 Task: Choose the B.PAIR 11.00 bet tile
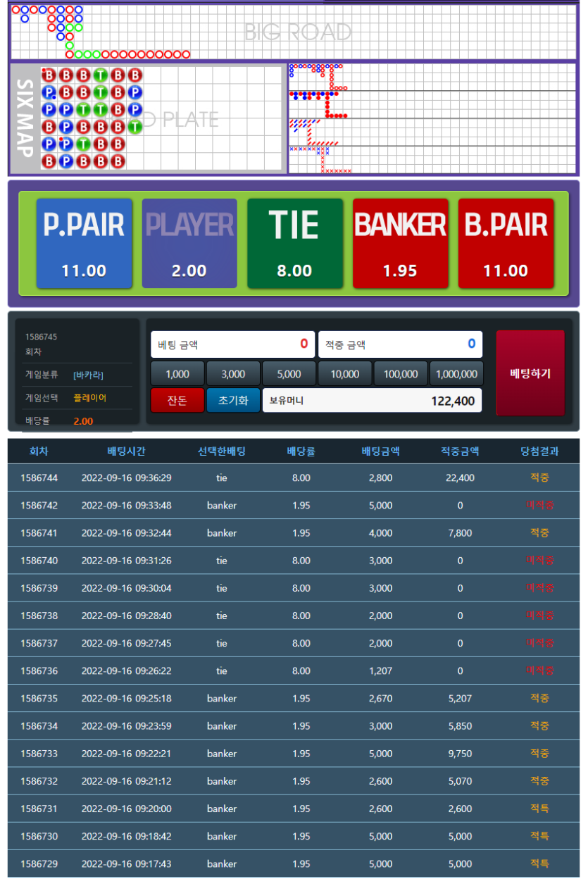506,243
